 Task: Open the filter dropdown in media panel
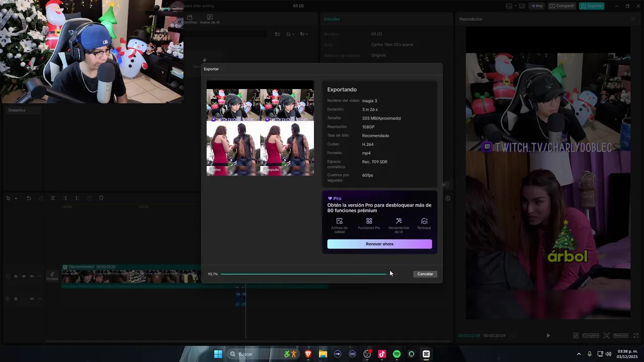point(303,34)
